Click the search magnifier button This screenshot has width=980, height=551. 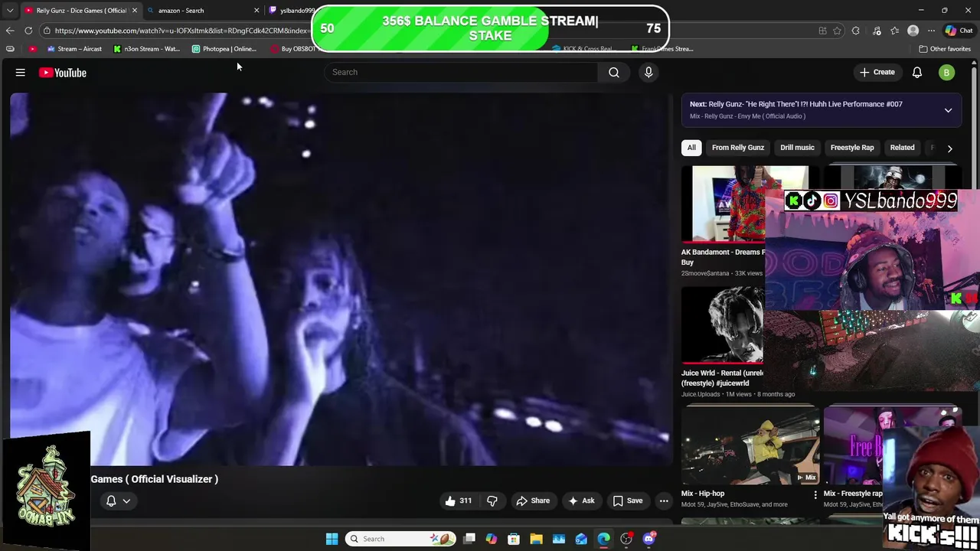click(614, 72)
